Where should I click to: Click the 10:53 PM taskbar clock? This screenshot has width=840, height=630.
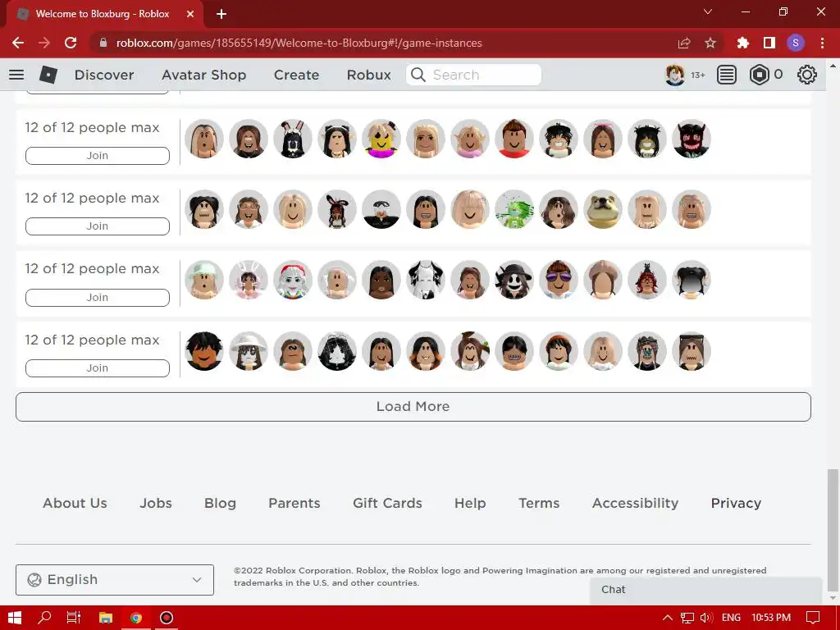[x=771, y=618]
